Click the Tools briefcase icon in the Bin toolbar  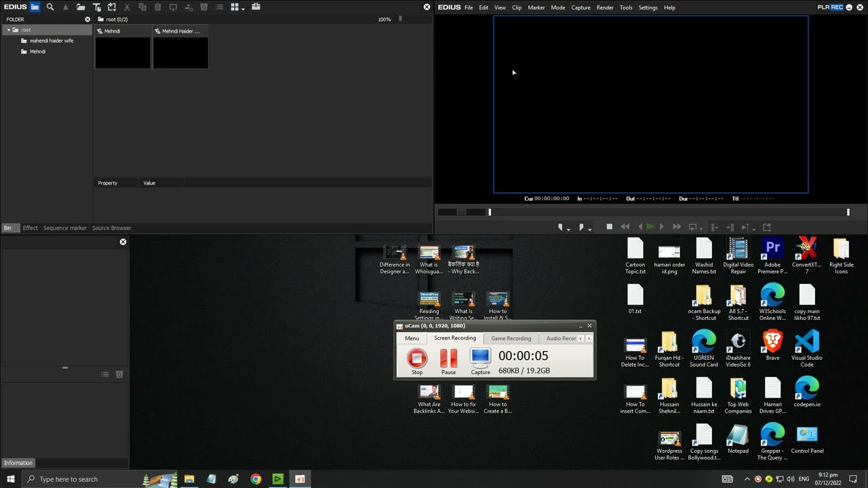tap(256, 7)
